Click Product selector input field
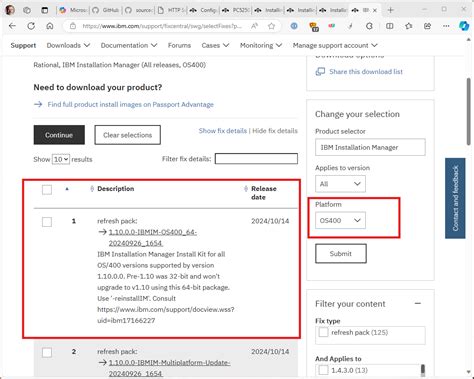The width and height of the screenshot is (474, 379). (370, 147)
